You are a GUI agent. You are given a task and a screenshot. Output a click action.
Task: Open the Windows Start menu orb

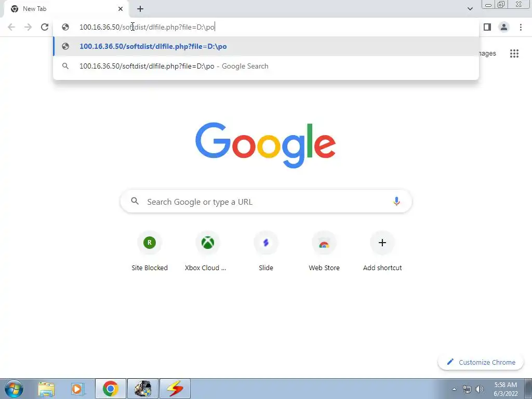pyautogui.click(x=14, y=389)
